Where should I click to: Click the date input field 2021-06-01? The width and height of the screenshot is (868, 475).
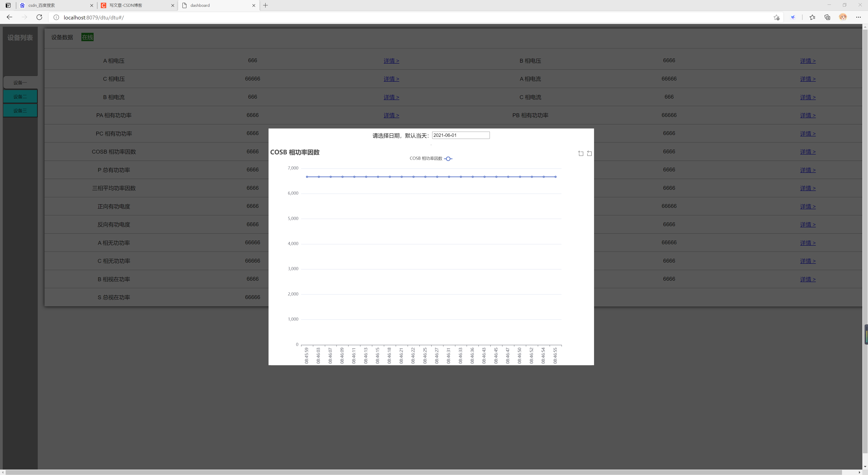coord(460,135)
